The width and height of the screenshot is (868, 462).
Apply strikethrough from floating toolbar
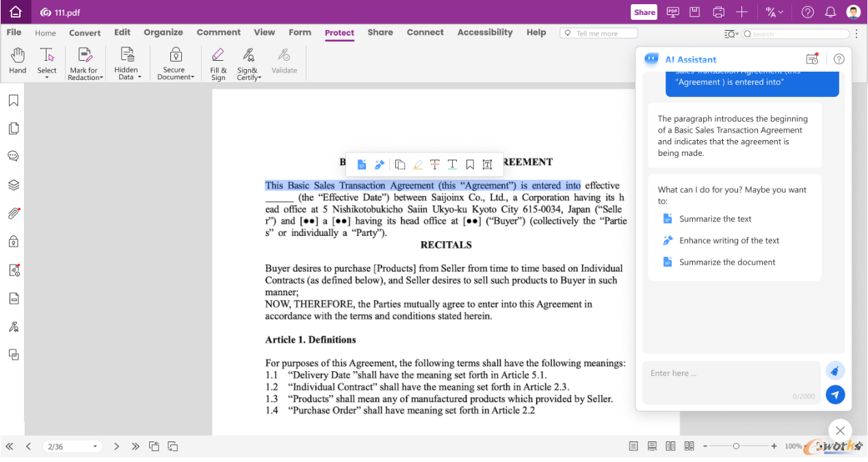435,165
